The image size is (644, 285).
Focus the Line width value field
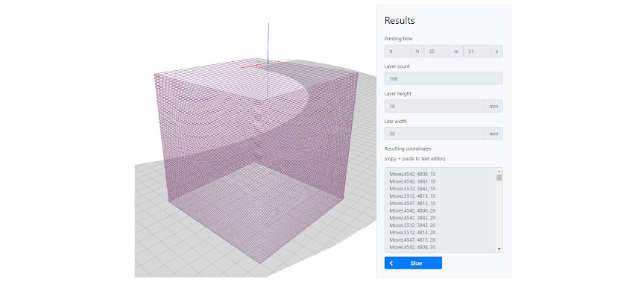(x=435, y=134)
